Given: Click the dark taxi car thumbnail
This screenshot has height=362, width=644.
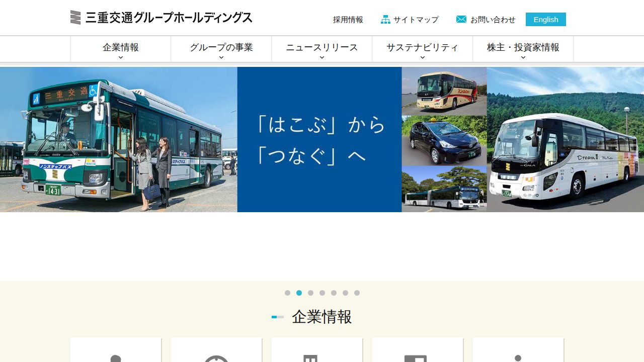Looking at the screenshot, I should click(x=444, y=140).
